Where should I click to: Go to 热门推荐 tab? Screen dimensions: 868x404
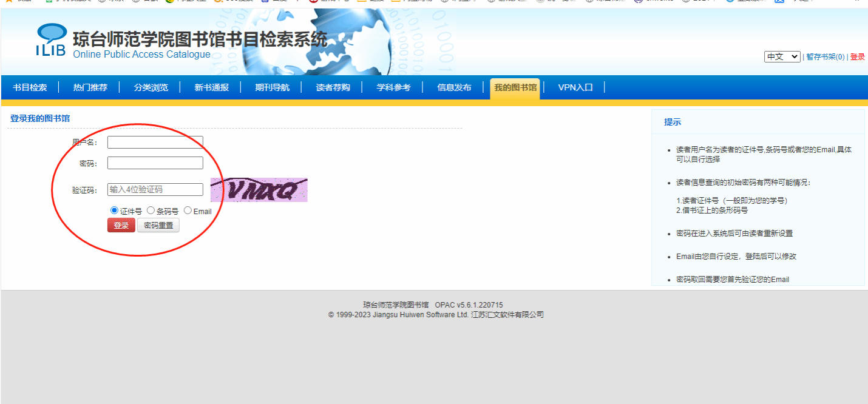tap(90, 87)
